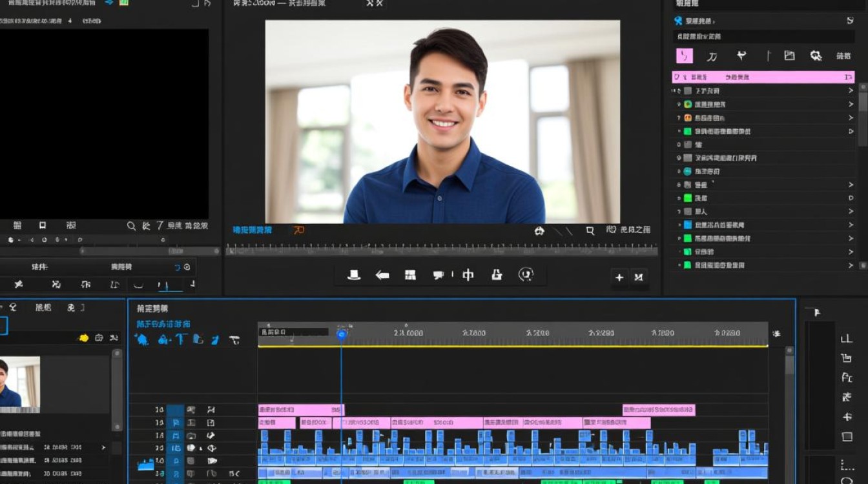Expand the blue-icon row in the effects list
This screenshot has width=868, height=484.
(851, 225)
